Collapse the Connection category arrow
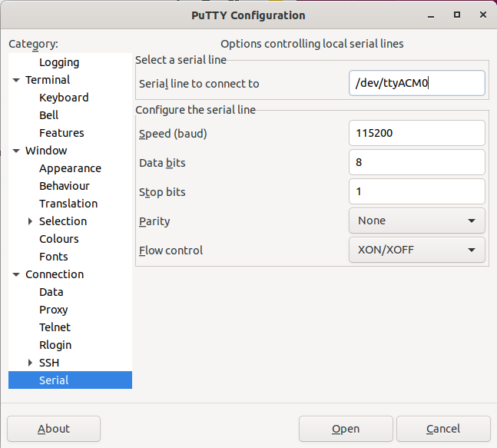 coord(16,274)
